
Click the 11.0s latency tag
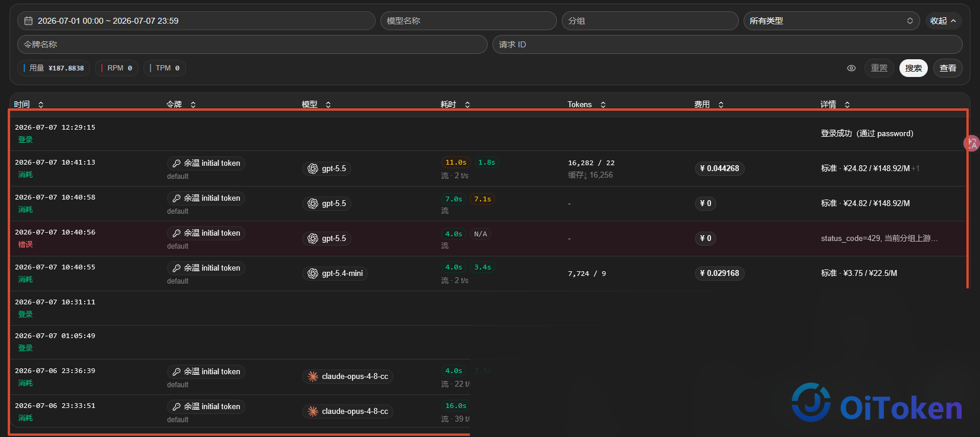point(456,162)
